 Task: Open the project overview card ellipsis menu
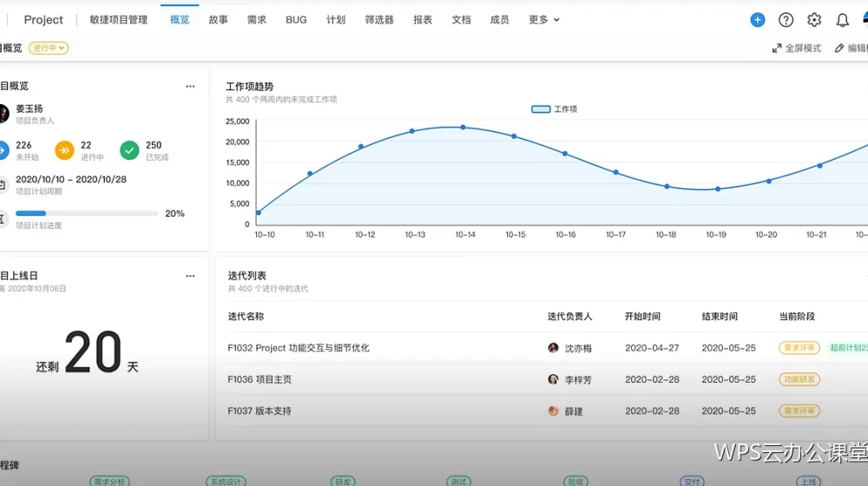point(190,86)
